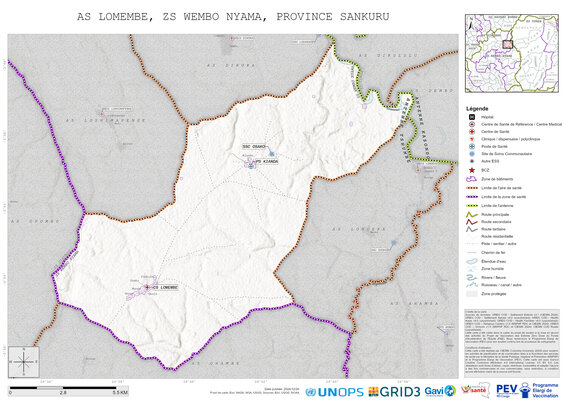The height and width of the screenshot is (400, 566).
Task: Select the Étendue d'eau legend symbol
Action: [x=471, y=261]
